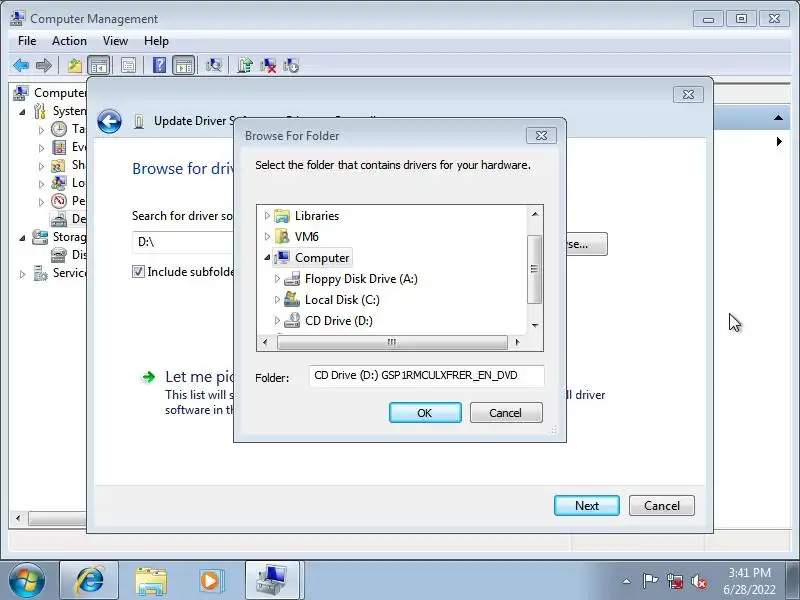Click Cancel in Browse For Folder dialog
This screenshot has height=600, width=800.
(506, 413)
